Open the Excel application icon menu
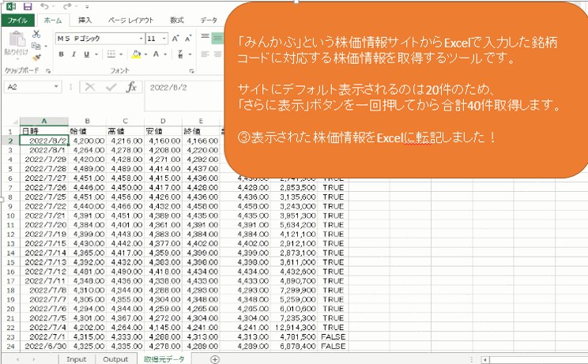The width and height of the screenshot is (588, 364). click(x=10, y=6)
